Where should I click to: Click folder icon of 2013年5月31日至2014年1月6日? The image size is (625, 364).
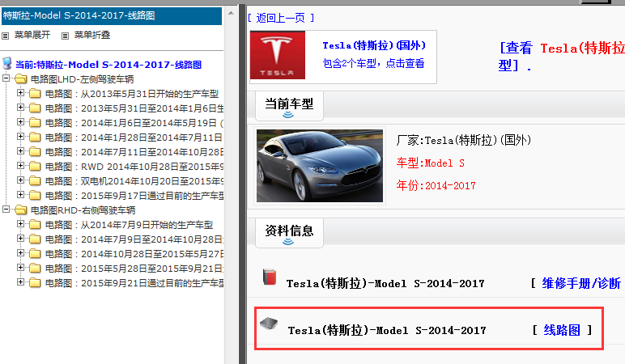tap(35, 108)
